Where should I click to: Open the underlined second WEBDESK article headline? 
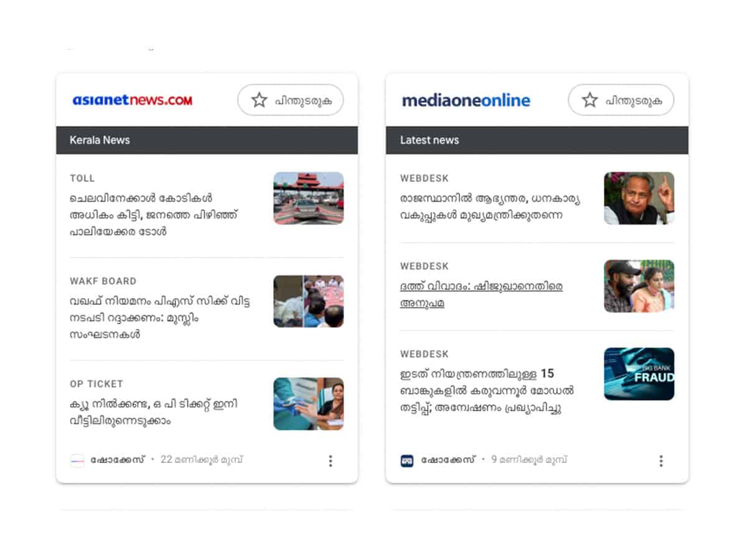click(x=481, y=295)
